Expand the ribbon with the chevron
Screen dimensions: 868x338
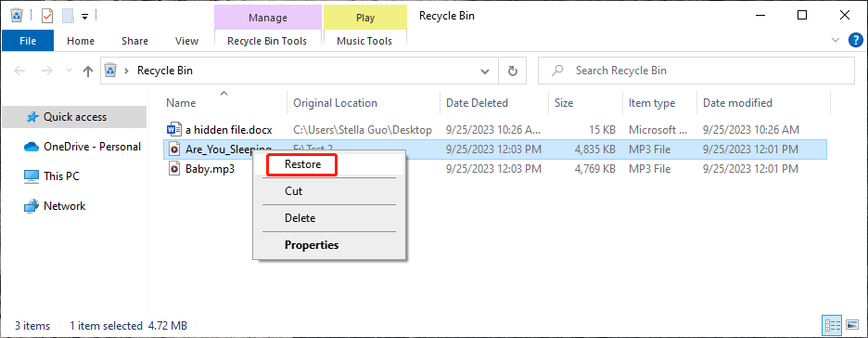[x=836, y=40]
